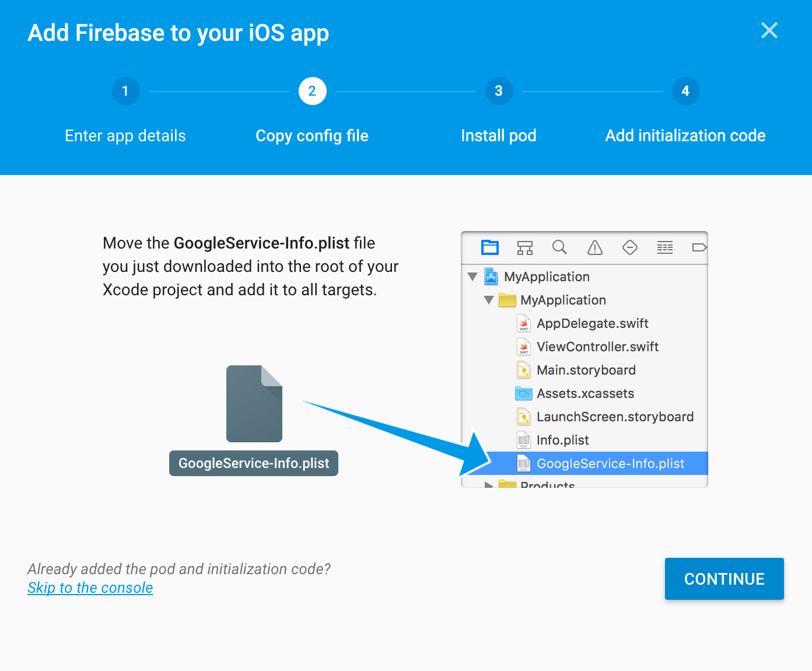Jump to step 3 Install pod
The image size is (812, 671).
tap(499, 91)
